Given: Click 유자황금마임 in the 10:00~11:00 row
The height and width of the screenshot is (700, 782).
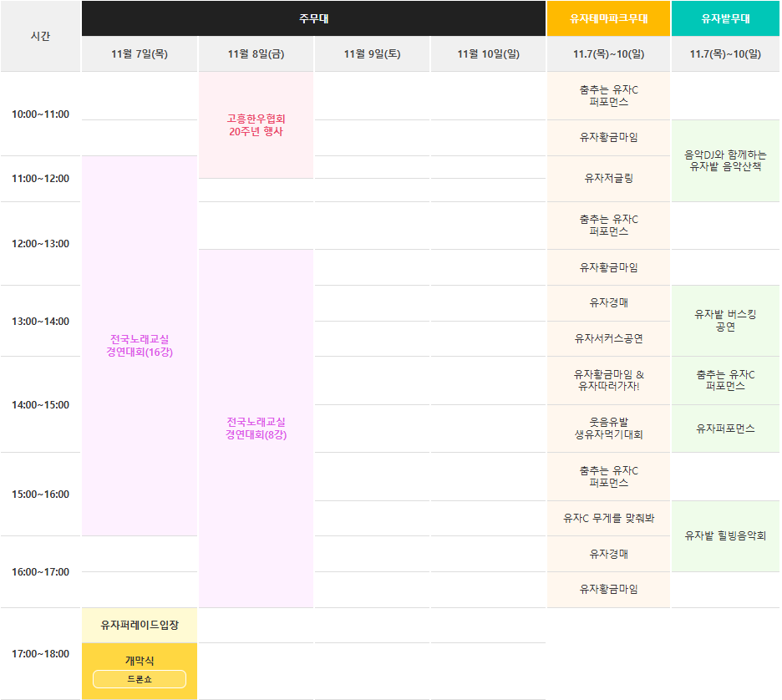Looking at the screenshot, I should point(608,138).
